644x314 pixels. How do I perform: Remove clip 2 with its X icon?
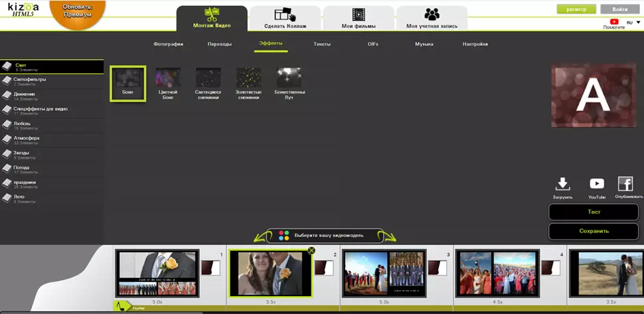pyautogui.click(x=311, y=250)
